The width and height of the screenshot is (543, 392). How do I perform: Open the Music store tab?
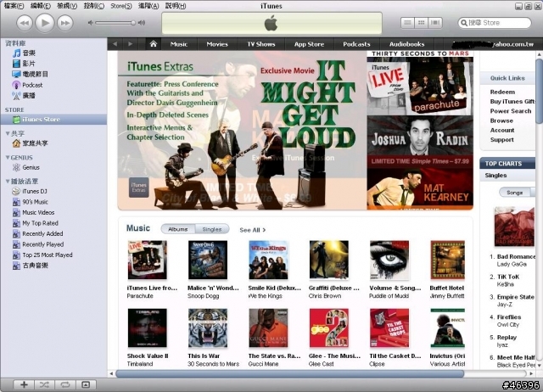point(179,44)
